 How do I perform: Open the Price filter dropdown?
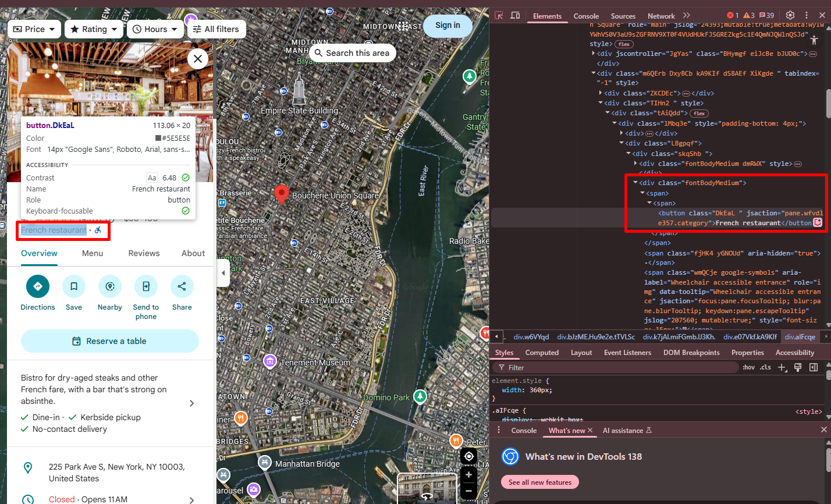point(34,29)
